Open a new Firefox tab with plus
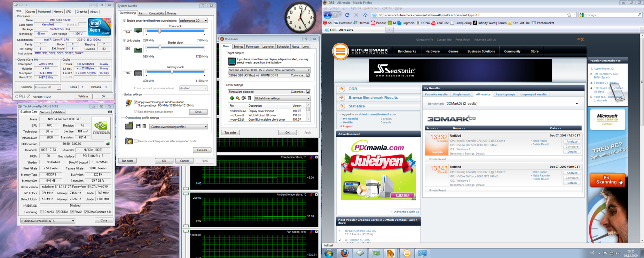644x258 pixels. pos(390,30)
